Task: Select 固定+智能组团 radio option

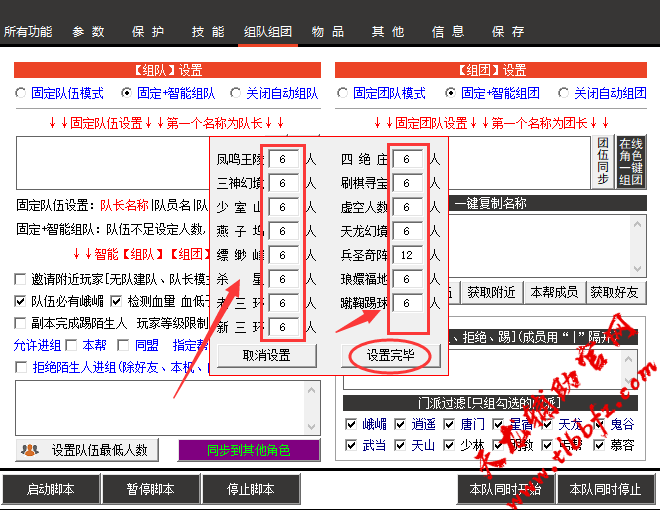Action: point(450,93)
